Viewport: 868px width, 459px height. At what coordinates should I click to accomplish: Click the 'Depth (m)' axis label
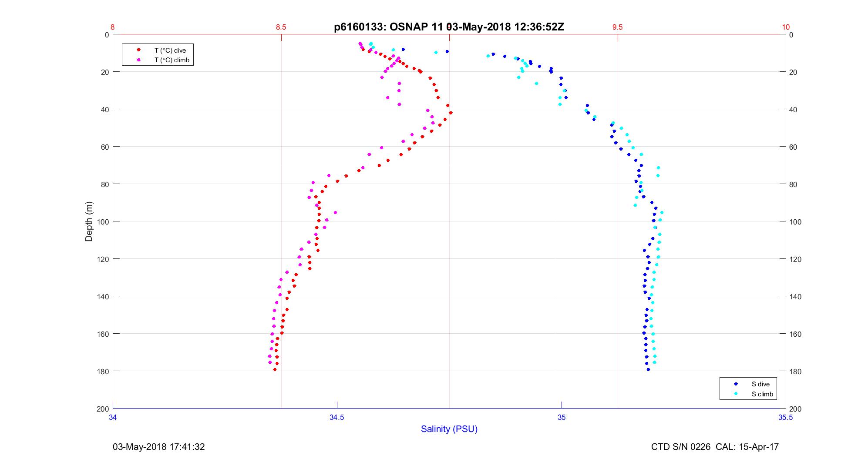89,221
